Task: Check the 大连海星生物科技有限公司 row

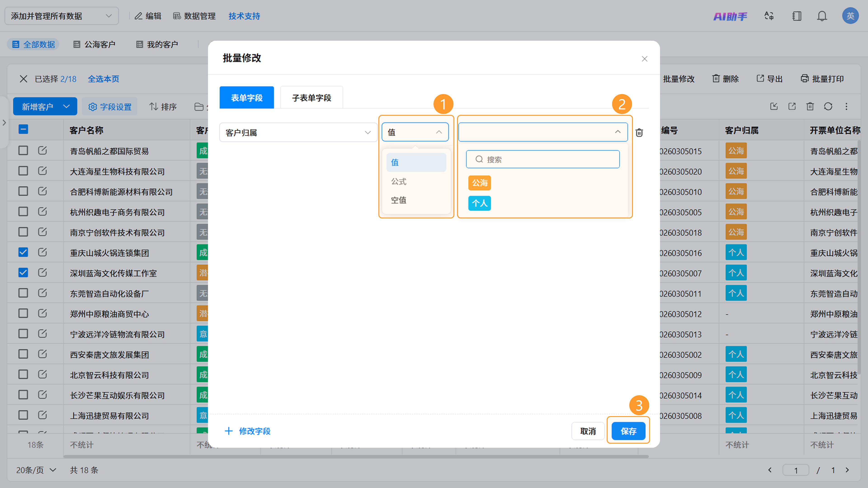Action: tap(23, 171)
